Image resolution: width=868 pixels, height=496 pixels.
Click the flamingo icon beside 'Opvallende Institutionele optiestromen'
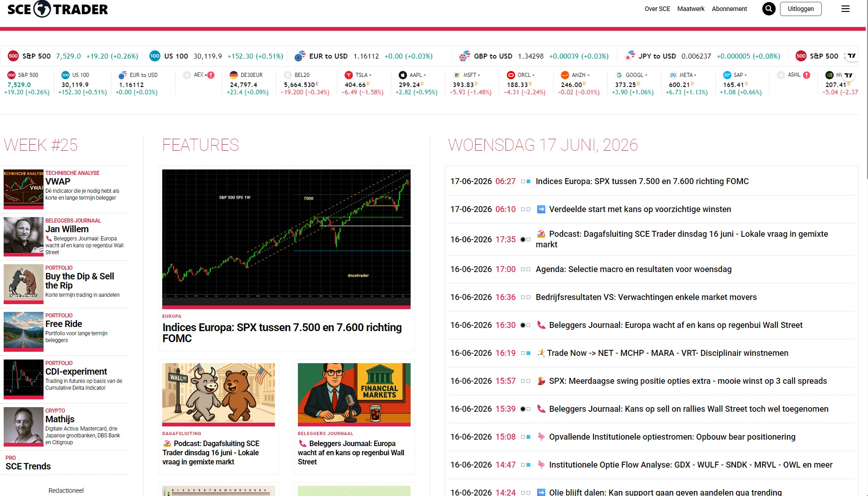[x=541, y=437]
